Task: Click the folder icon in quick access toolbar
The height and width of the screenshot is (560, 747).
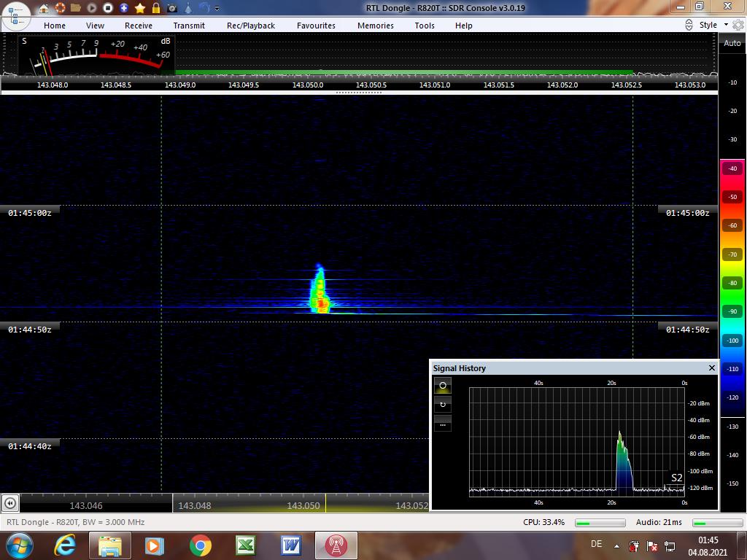Action: point(76,7)
